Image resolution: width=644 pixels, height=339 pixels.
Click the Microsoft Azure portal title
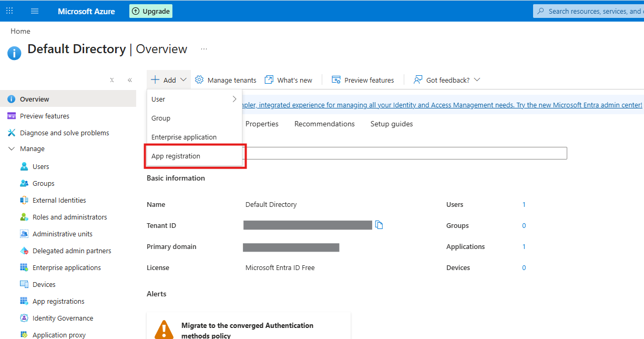pos(86,11)
